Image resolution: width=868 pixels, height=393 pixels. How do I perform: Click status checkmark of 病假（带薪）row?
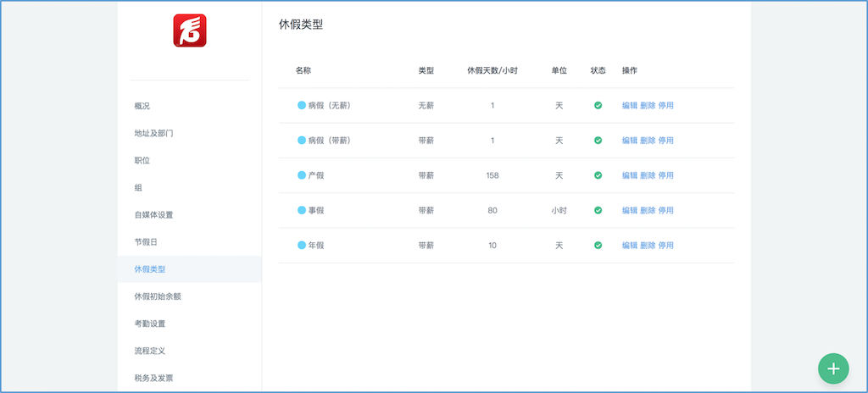coord(598,141)
